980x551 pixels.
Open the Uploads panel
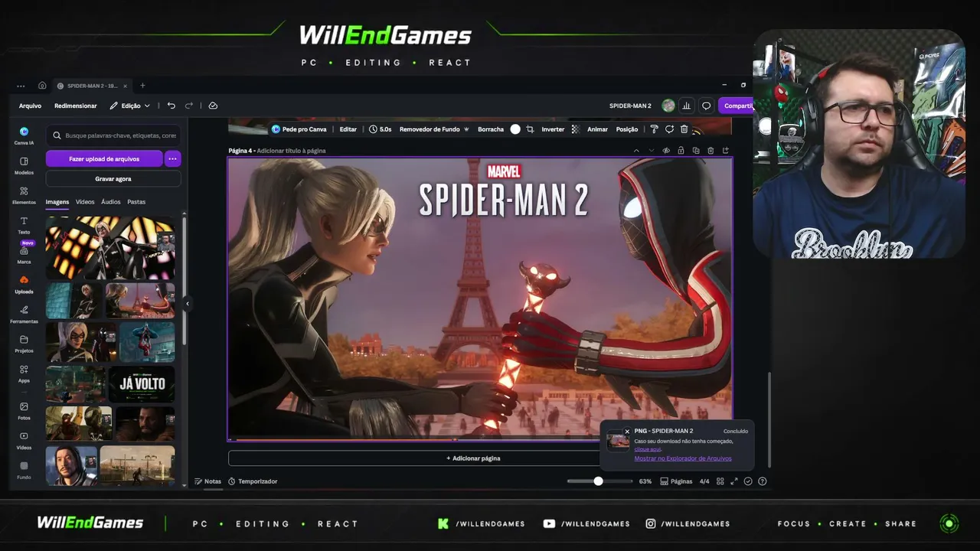tap(24, 284)
